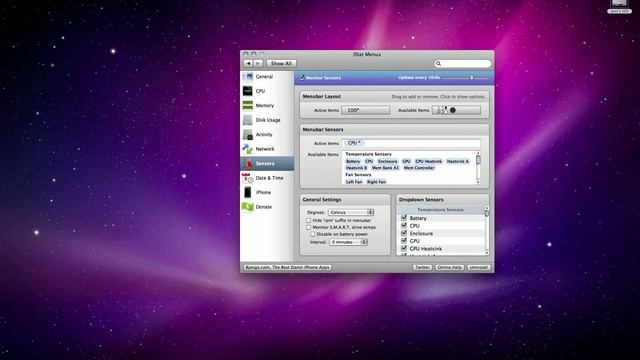Viewport: 640px width, 360px height.
Task: Uncheck CPU Heatsink in Dropdown Sensors list
Action: pos(404,248)
